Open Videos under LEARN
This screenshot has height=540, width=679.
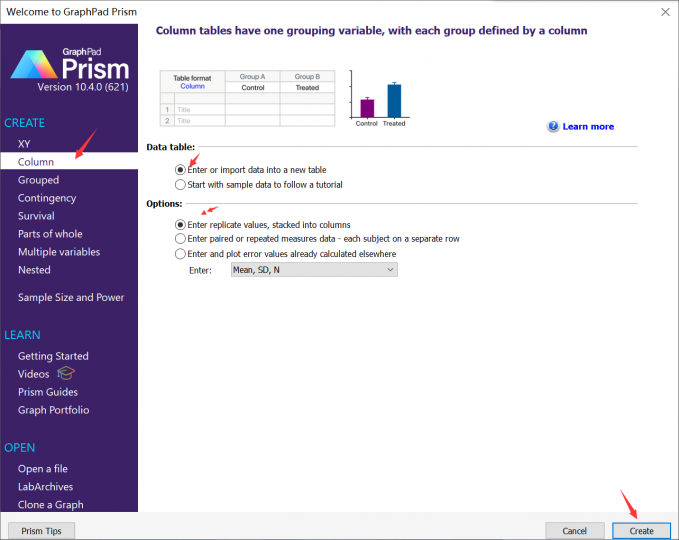[x=33, y=374]
